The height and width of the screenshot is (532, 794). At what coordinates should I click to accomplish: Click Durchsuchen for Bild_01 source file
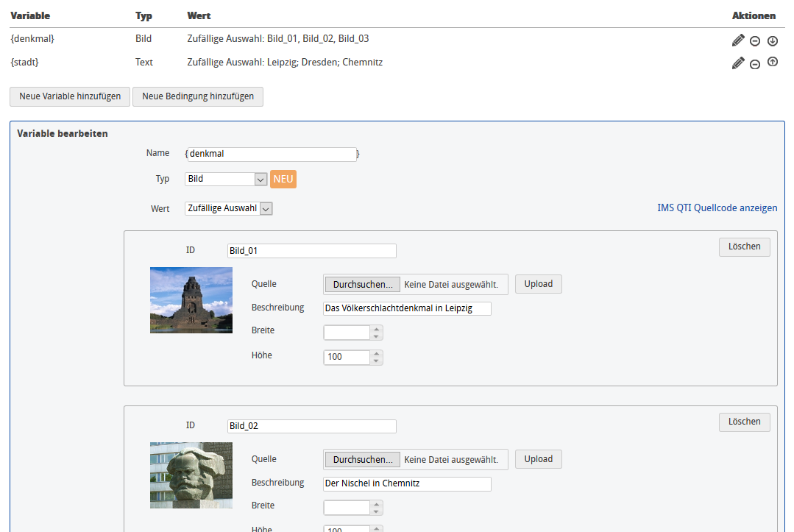point(361,284)
